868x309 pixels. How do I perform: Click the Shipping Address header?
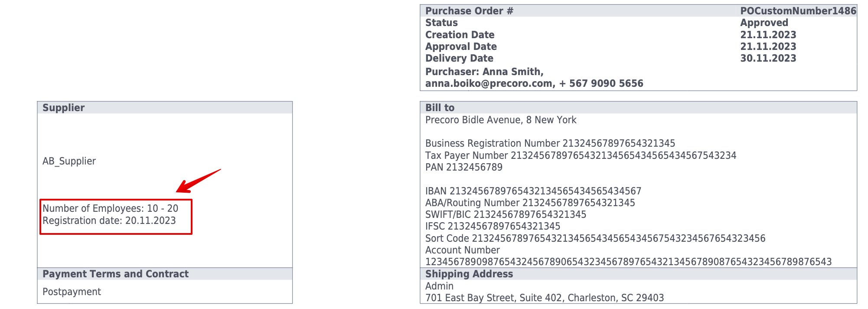469,274
